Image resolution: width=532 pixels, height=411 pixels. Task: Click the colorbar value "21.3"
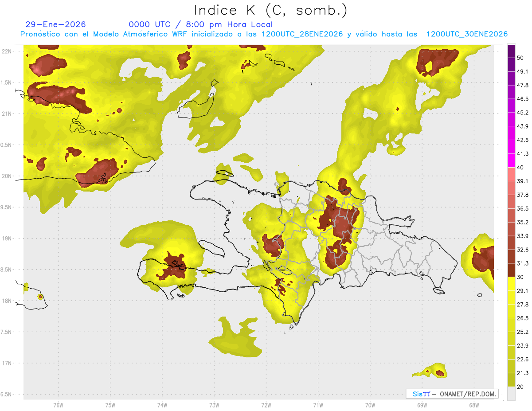pos(523,373)
